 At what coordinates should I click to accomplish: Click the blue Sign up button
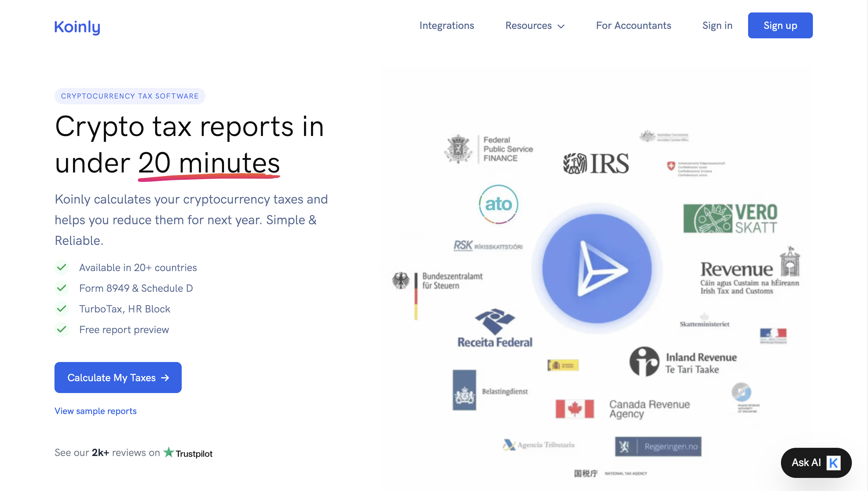pos(780,26)
